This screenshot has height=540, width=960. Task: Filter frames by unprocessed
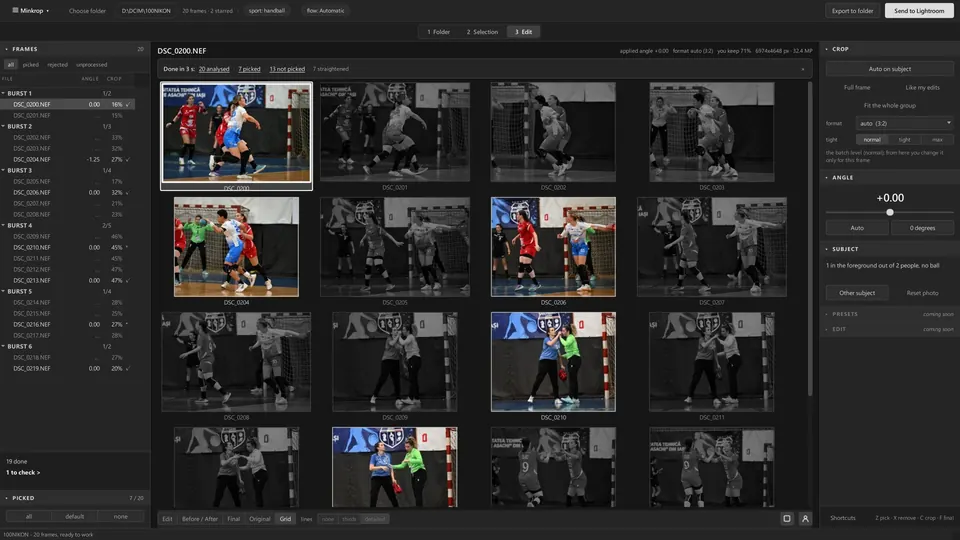92,64
